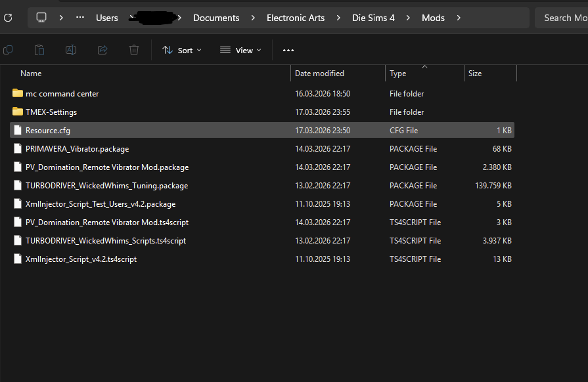Click the Copy toolbar icon
Viewport: 588px width, 382px height.
coord(8,50)
